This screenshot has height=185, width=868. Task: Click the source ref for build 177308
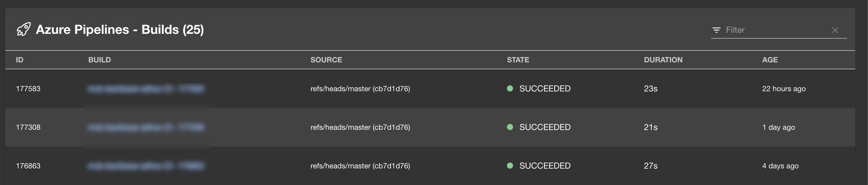(360, 127)
